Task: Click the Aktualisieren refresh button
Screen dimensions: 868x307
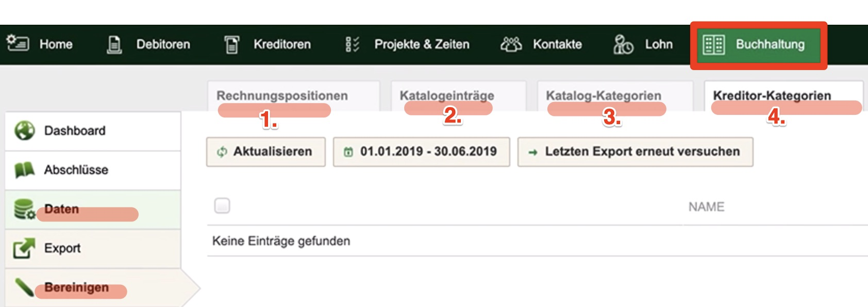Action: tap(266, 151)
